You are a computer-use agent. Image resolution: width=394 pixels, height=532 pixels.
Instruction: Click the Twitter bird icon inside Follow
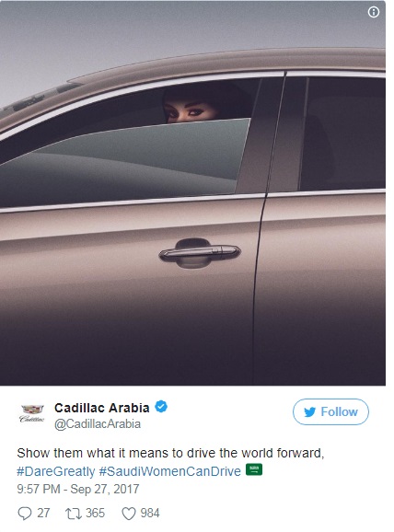pyautogui.click(x=310, y=412)
